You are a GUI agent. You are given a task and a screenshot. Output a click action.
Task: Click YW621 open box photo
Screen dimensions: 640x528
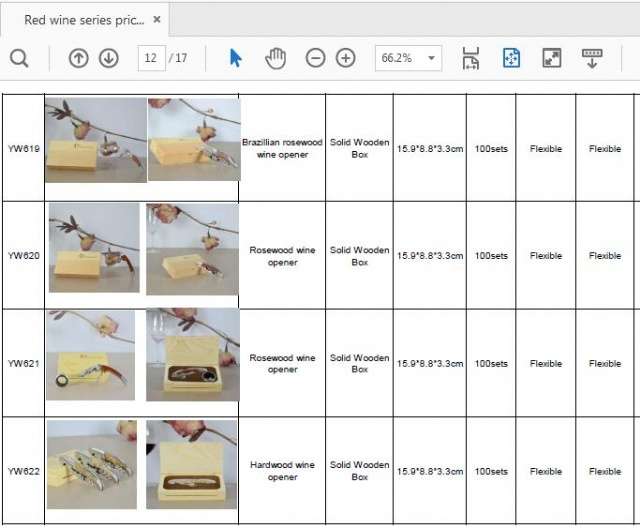(x=193, y=355)
